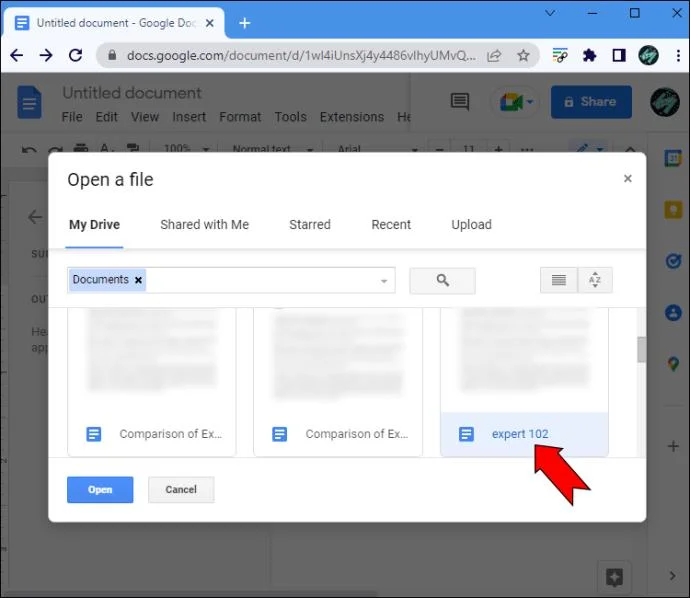This screenshot has height=598, width=690.
Task: Click the browser Forward arrow
Action: 46,55
